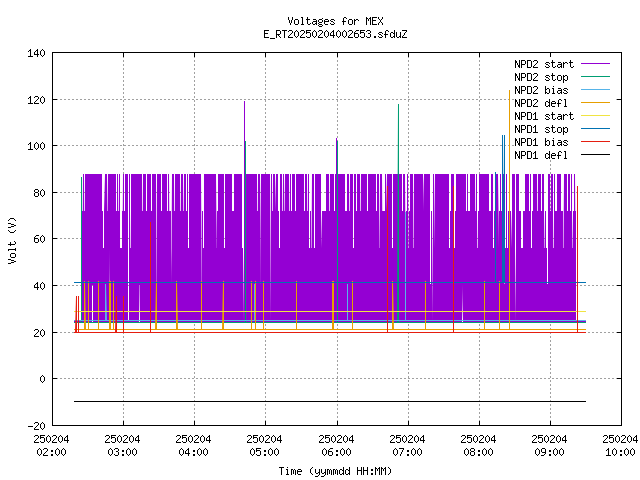Click the x-axis tick label 250204 05:00
The height and width of the screenshot is (480, 640).
click(264, 446)
